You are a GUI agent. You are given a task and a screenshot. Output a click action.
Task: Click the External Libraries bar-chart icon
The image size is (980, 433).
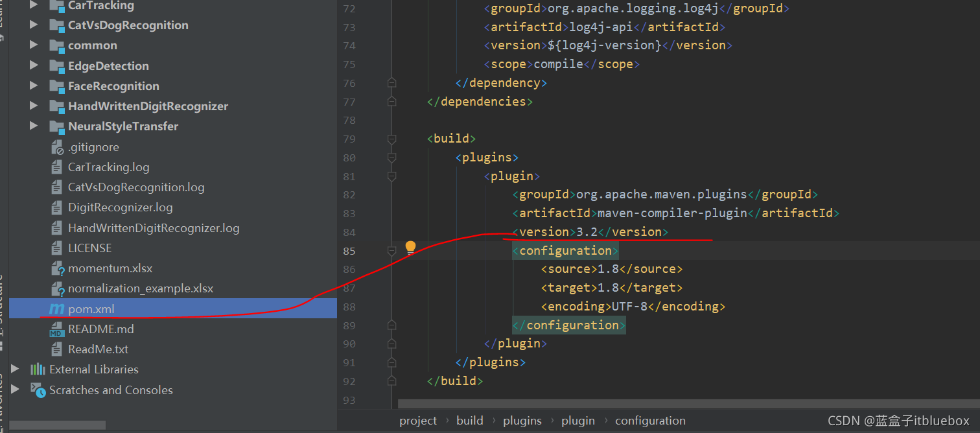38,369
